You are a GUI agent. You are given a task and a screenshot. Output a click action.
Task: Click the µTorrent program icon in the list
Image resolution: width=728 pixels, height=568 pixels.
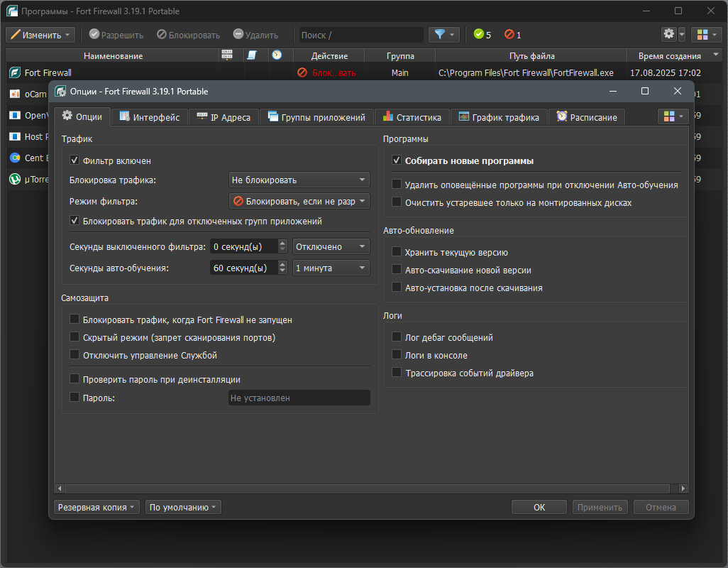coord(15,179)
